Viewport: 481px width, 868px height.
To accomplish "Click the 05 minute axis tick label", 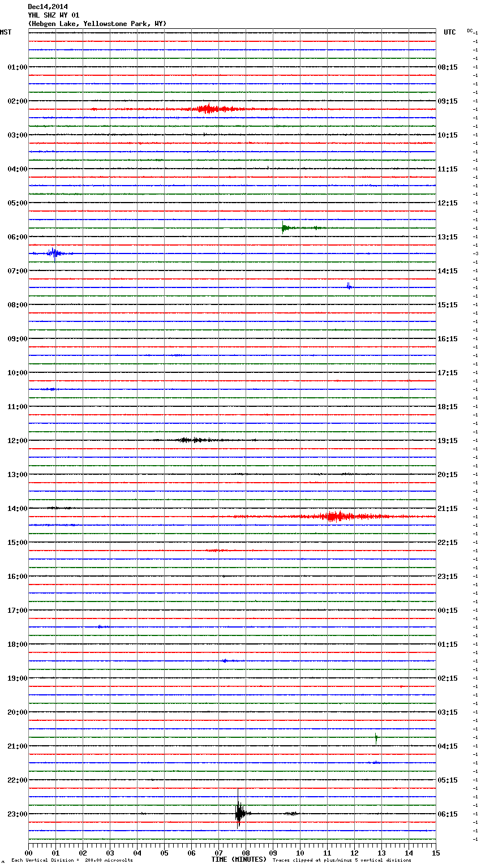I will pos(164,853).
